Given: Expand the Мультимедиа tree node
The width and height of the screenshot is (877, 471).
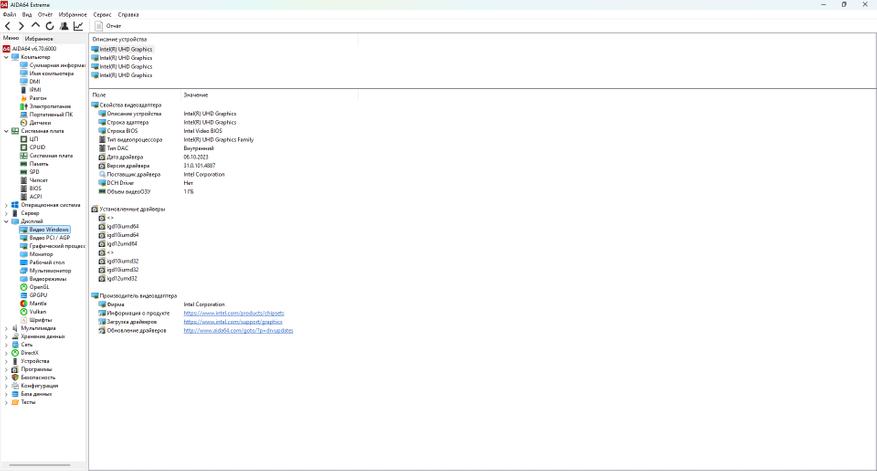Looking at the screenshot, I should pos(6,328).
